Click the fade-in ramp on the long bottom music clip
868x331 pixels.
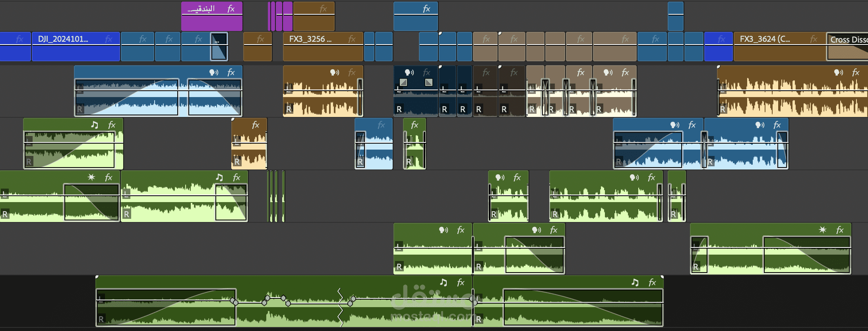pos(166,307)
